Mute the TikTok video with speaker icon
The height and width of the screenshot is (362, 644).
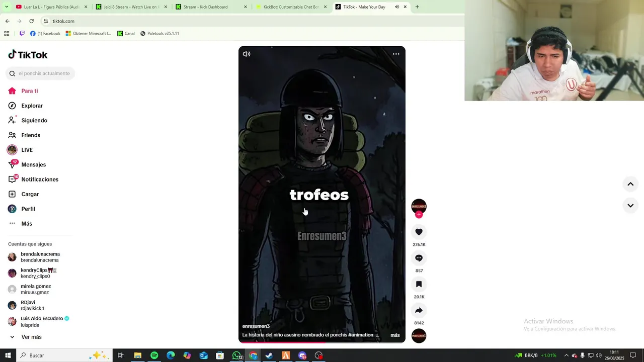pyautogui.click(x=247, y=54)
